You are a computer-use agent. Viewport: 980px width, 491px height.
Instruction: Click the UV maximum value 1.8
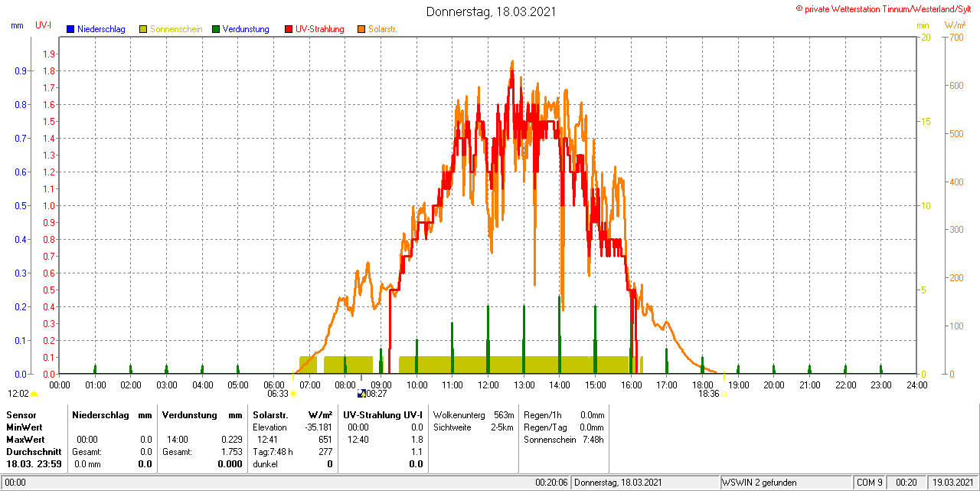point(416,440)
